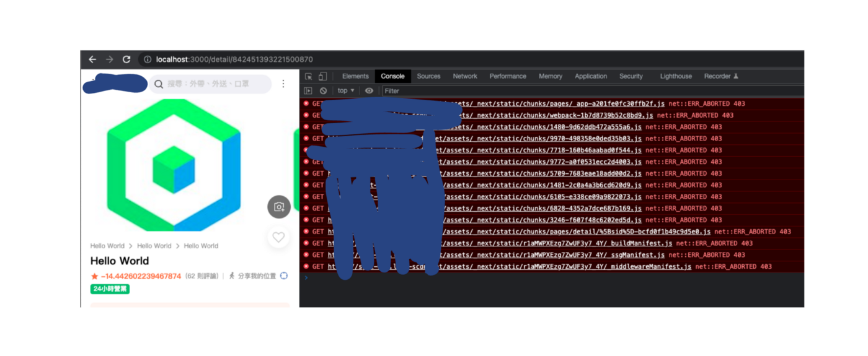868x356 pixels.
Task: Click the store search box
Action: pos(211,84)
